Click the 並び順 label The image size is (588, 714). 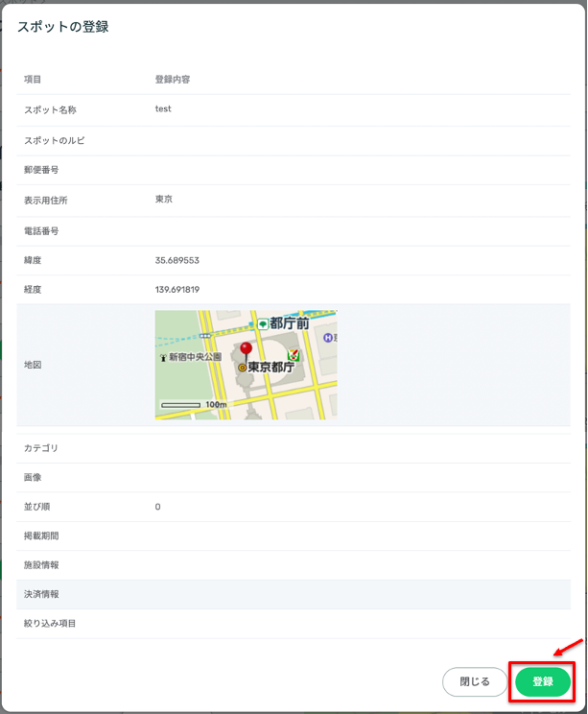(36, 507)
